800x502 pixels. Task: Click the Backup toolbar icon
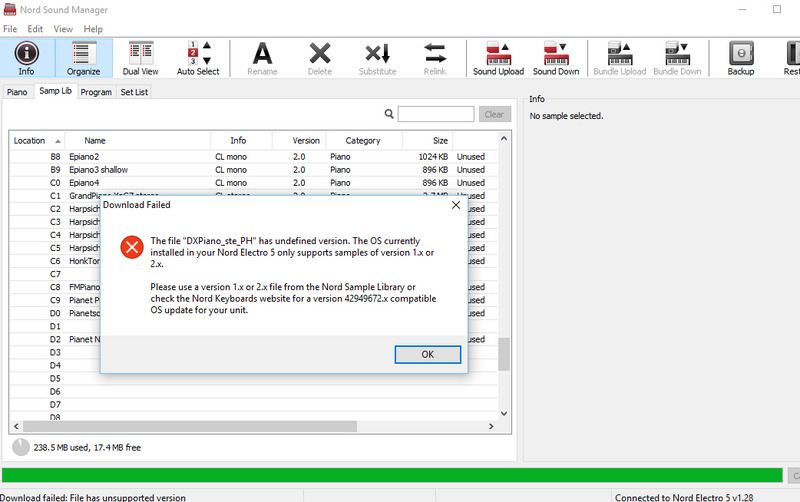pyautogui.click(x=741, y=58)
